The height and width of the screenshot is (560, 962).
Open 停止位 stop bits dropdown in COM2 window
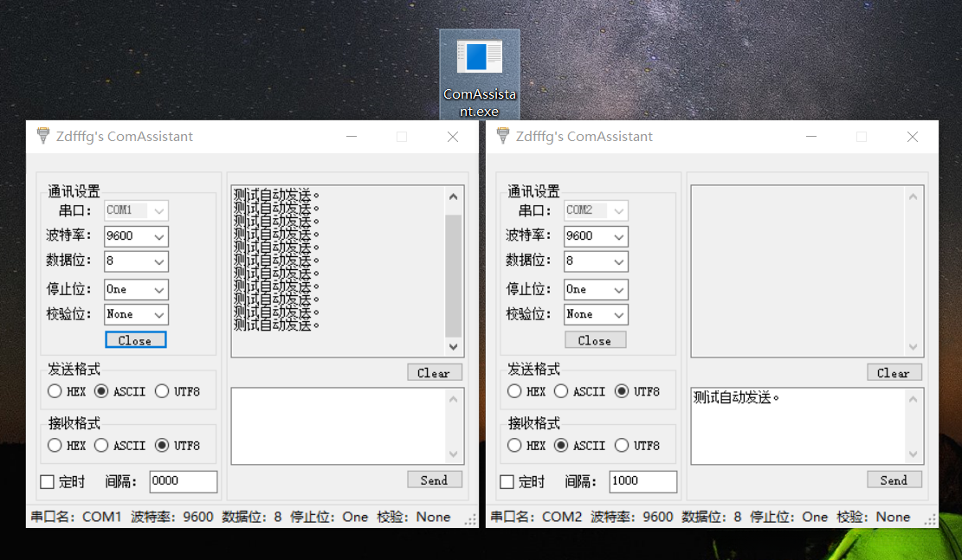[x=596, y=289]
